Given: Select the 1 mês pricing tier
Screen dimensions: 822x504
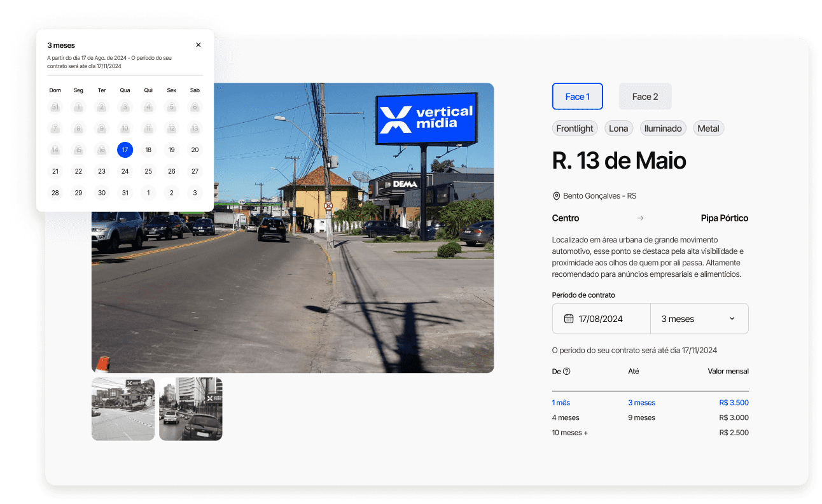Looking at the screenshot, I should click(x=561, y=403).
